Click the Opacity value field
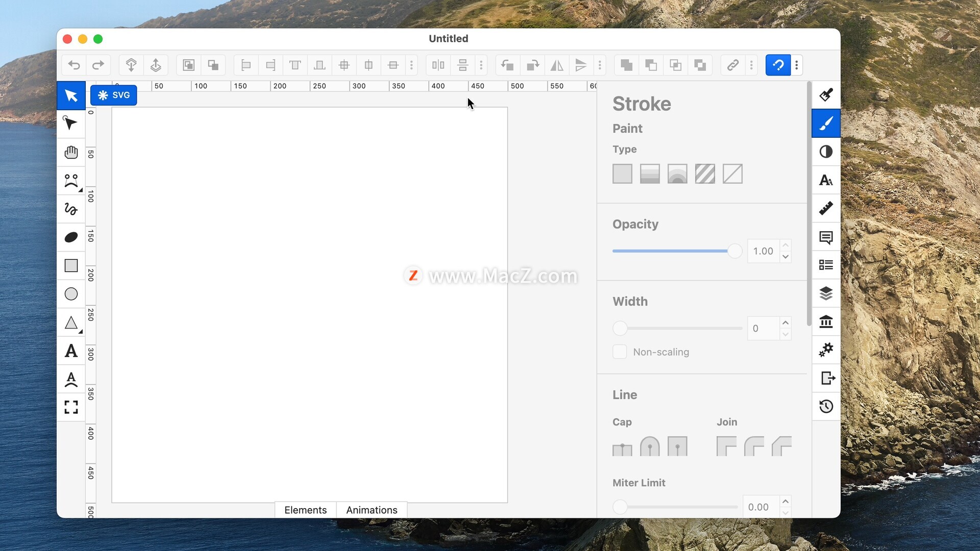 tap(764, 251)
